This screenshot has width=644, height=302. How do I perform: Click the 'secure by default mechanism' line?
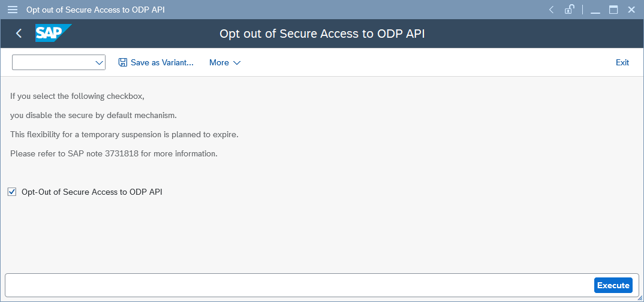pos(93,115)
